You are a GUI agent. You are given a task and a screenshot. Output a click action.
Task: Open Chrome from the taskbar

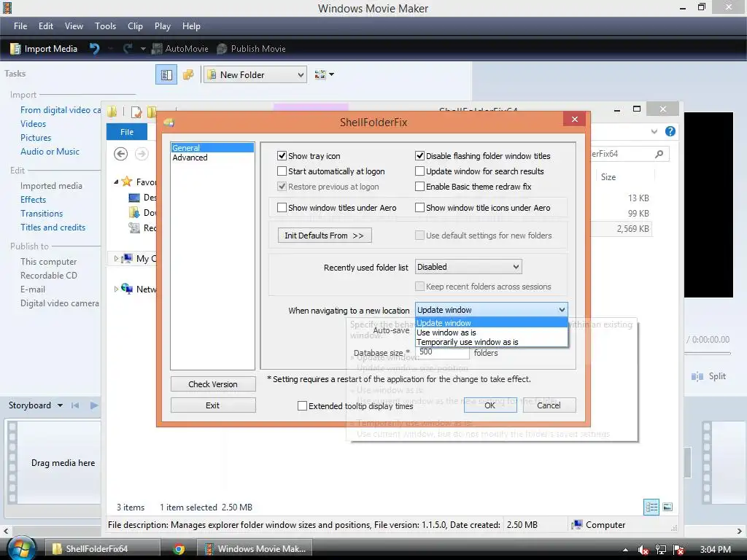[179, 549]
